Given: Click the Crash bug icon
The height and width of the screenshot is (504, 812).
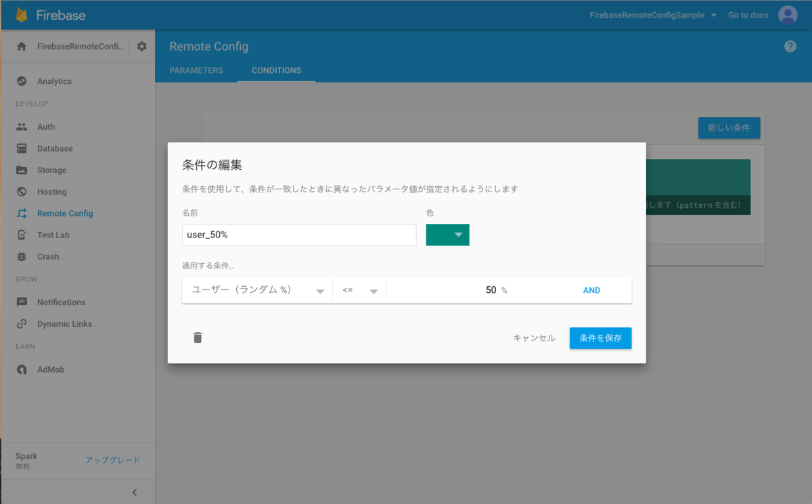Looking at the screenshot, I should pyautogui.click(x=22, y=256).
